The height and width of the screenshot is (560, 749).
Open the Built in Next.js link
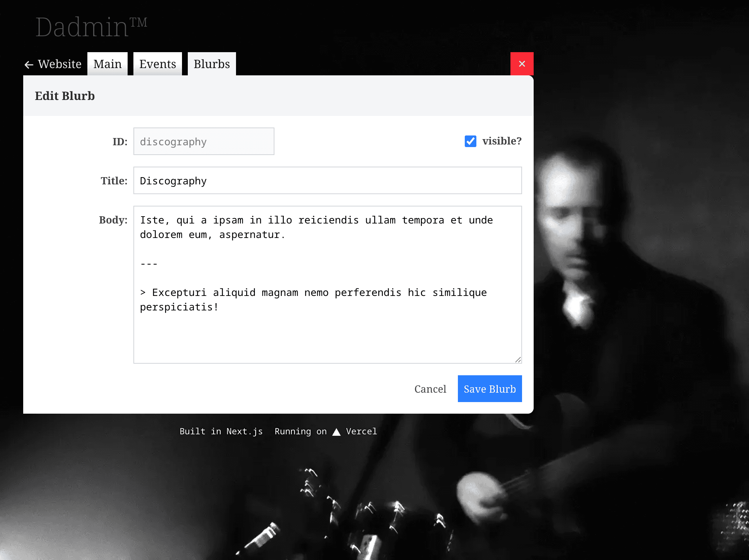click(221, 431)
